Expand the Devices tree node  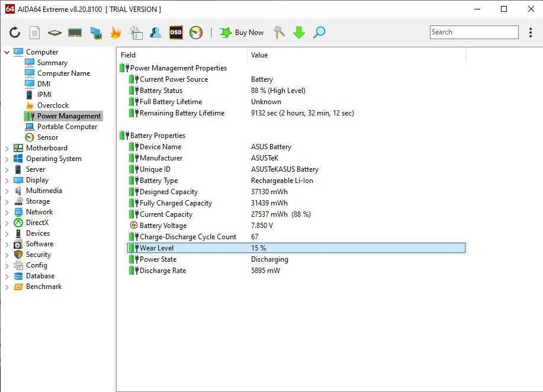pos(7,234)
